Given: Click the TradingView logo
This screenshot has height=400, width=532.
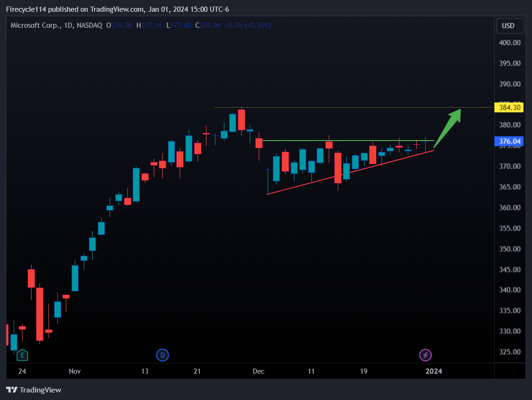Looking at the screenshot, I should [33, 390].
